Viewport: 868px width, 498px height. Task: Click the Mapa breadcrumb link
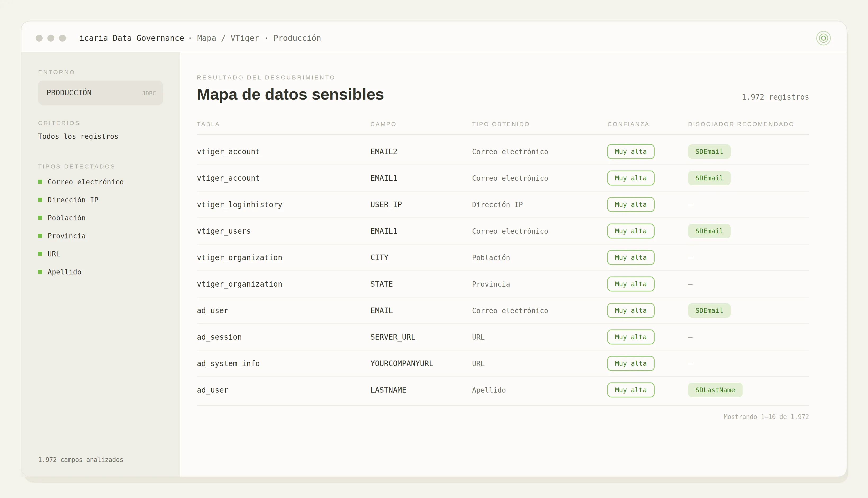(x=206, y=38)
